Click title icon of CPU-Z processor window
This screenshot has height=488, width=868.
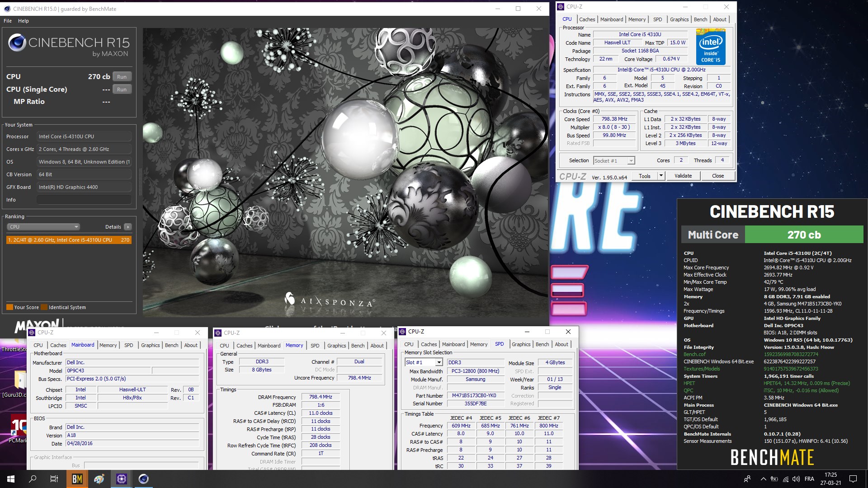point(561,7)
